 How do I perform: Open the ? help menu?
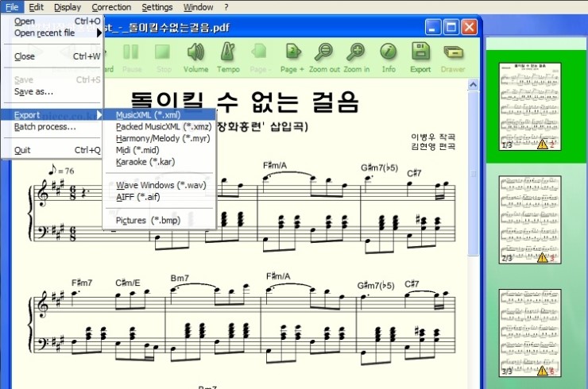tap(226, 7)
